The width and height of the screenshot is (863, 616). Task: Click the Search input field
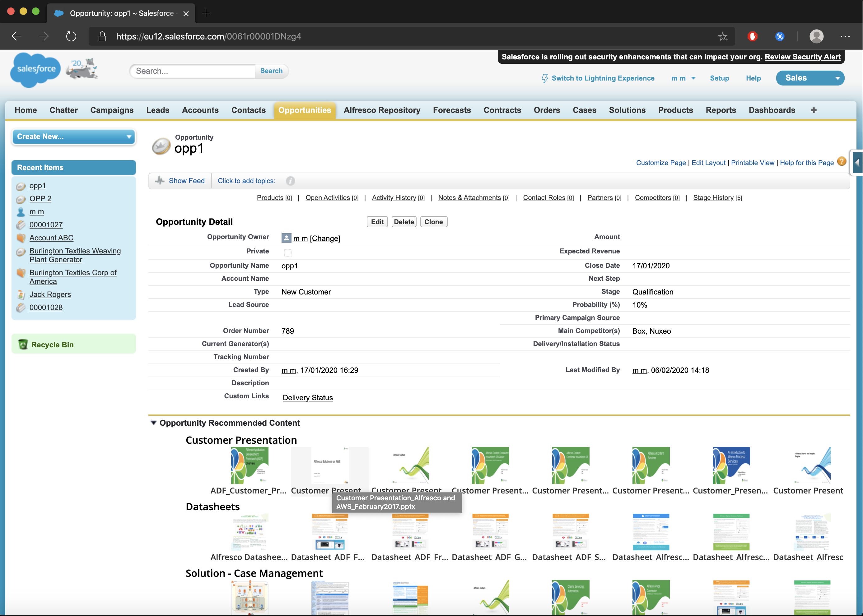[x=192, y=71]
